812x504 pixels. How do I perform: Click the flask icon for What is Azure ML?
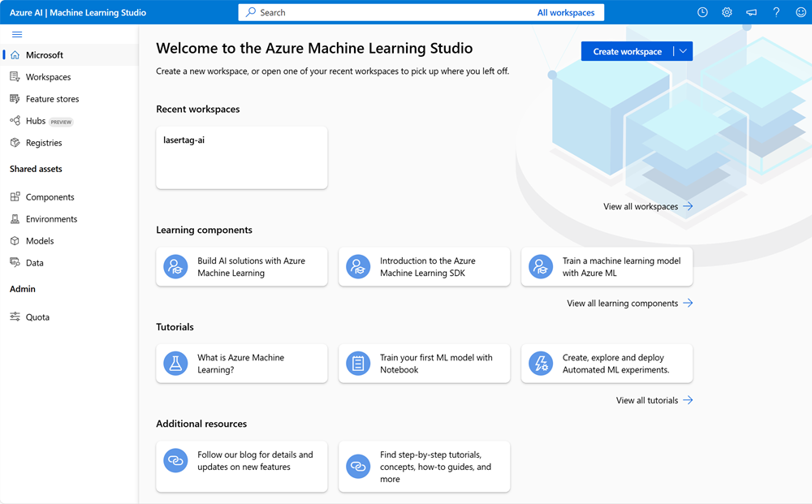[175, 364]
